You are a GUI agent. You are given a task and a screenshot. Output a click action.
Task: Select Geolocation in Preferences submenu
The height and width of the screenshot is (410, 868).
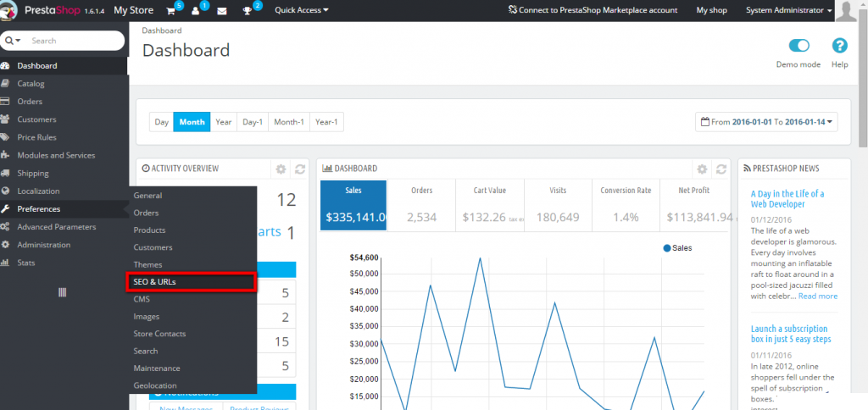tap(155, 385)
